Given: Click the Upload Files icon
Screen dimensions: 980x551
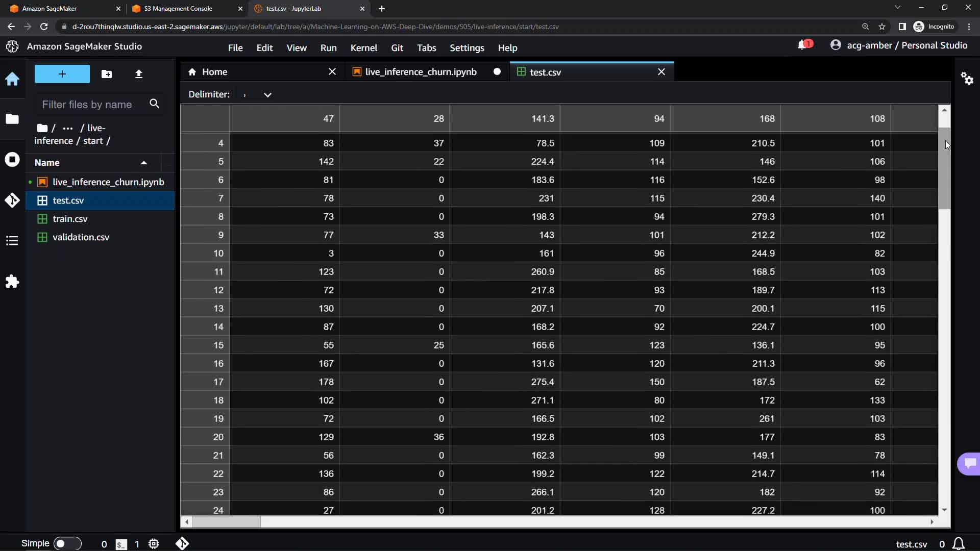Looking at the screenshot, I should click(x=138, y=74).
